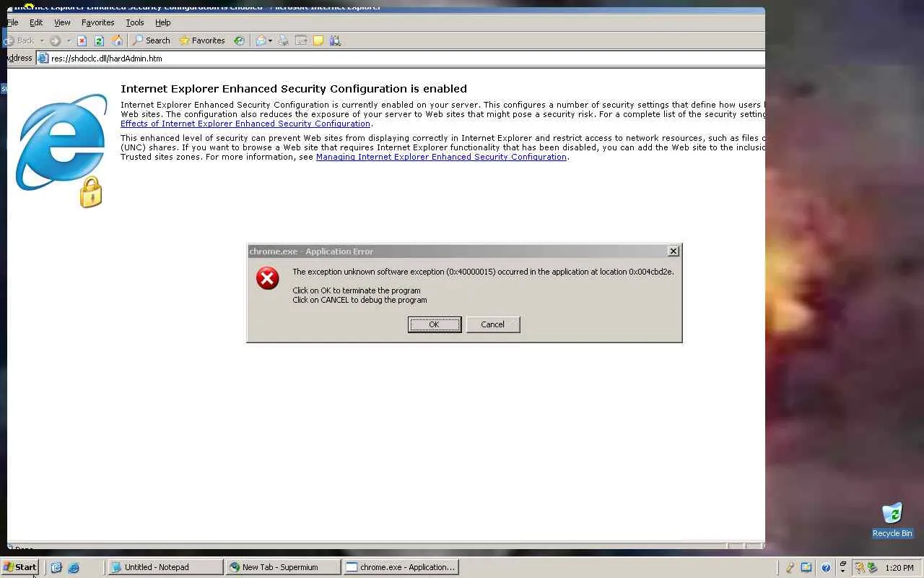Open the Recycle Bin desktop icon
Screen dimensions: 924x578
tap(892, 520)
